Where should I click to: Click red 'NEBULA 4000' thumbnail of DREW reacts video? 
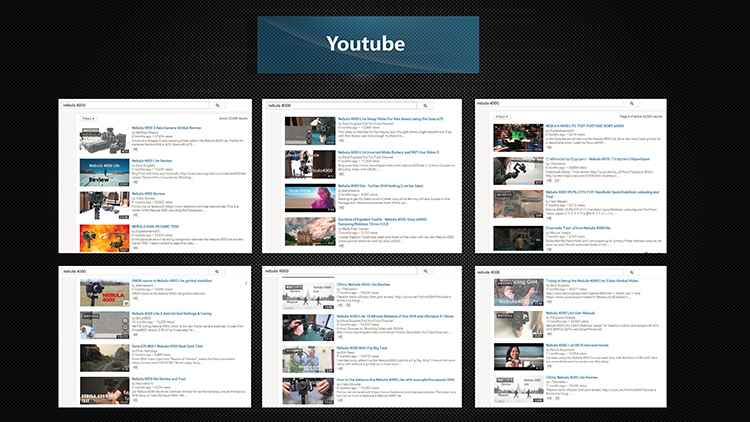point(104,293)
